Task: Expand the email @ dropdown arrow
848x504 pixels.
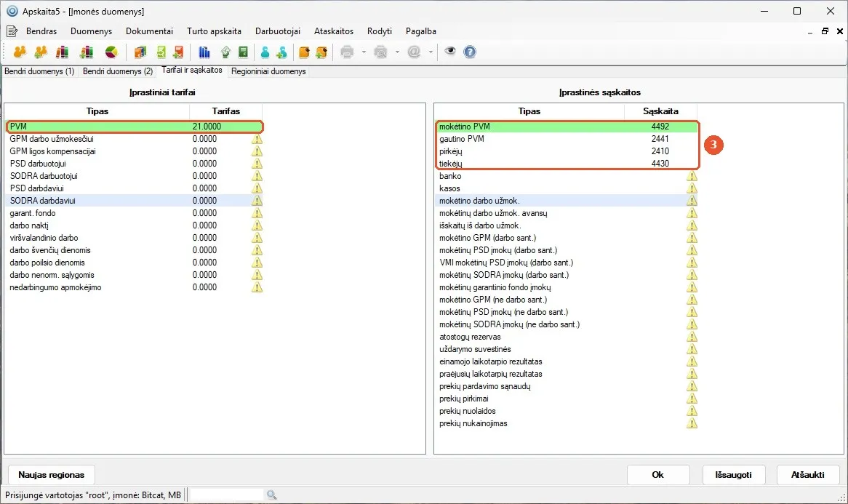Action: pyautogui.click(x=431, y=52)
